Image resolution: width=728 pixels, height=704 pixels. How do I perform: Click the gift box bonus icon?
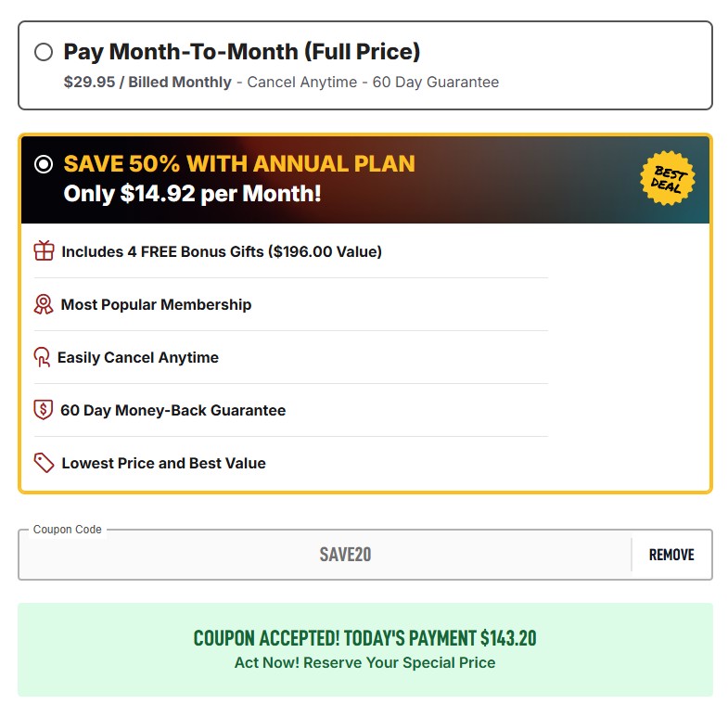pyautogui.click(x=44, y=251)
